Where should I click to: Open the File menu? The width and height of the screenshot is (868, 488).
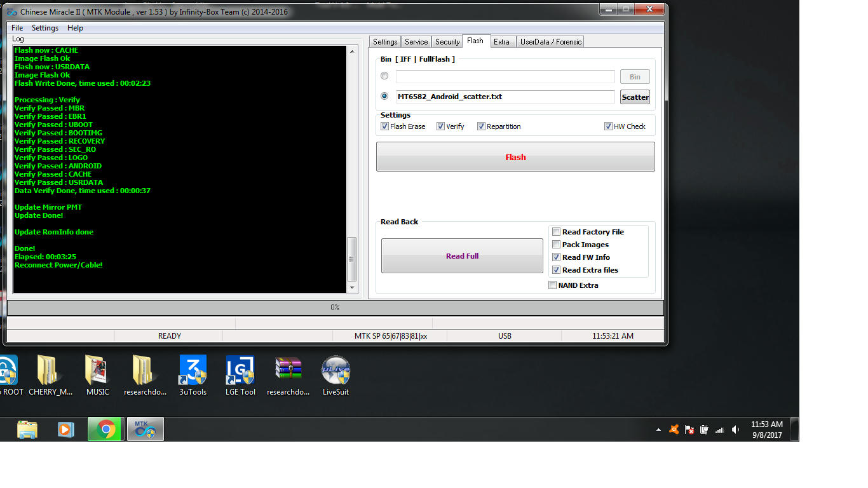pyautogui.click(x=17, y=28)
